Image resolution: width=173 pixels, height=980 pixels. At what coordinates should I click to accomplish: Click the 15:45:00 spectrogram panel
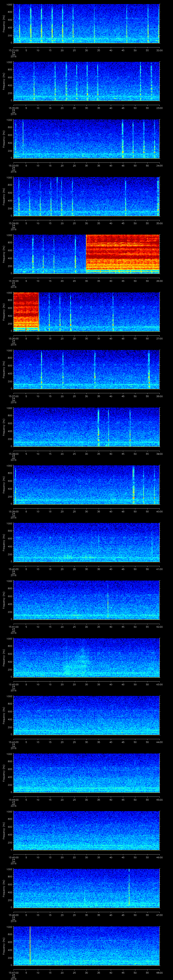[x=86, y=831]
